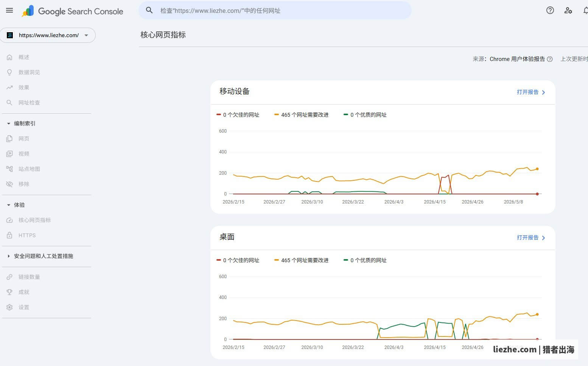Click the 数据洞见 lightbulb icon
This screenshot has width=588, height=366.
tap(9, 72)
